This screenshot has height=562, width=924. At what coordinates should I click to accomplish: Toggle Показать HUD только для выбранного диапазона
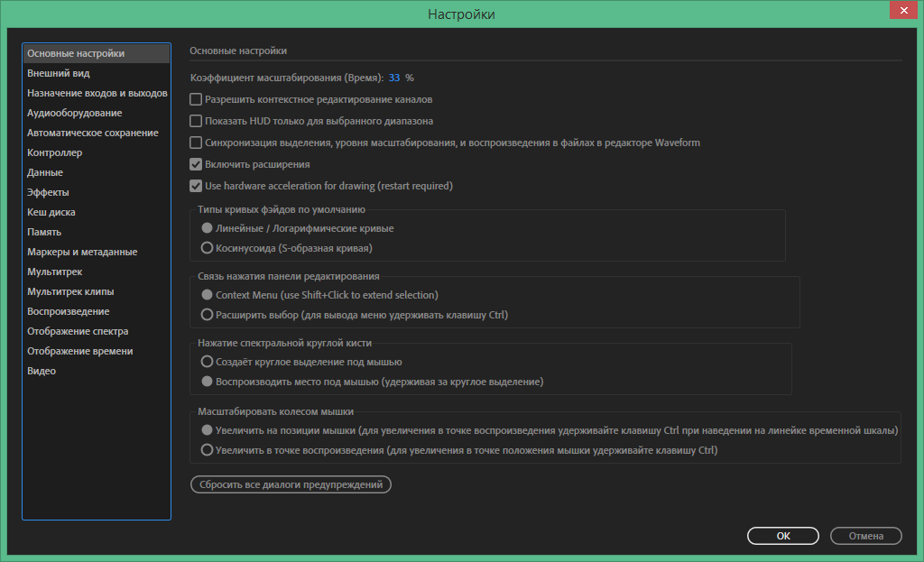point(196,121)
